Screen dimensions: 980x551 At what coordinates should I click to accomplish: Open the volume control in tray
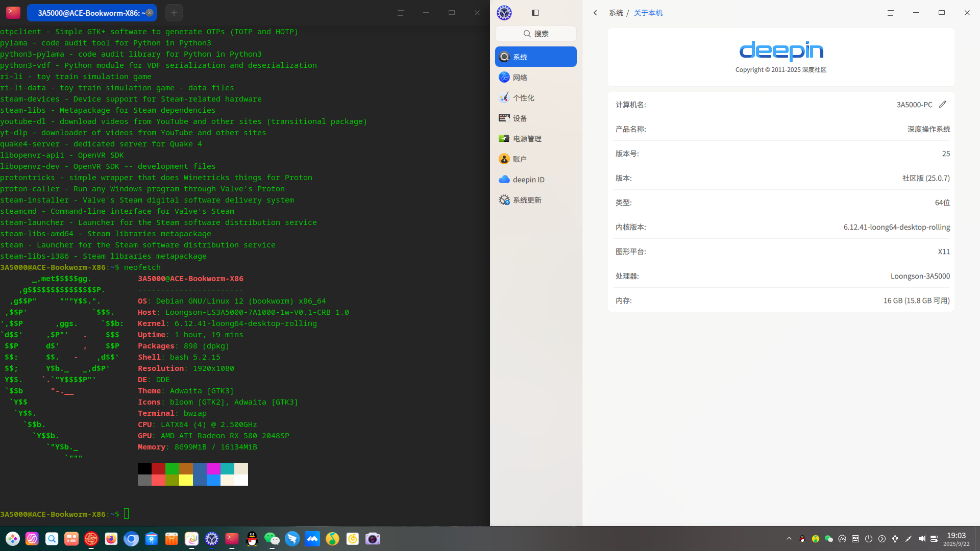pos(921,539)
